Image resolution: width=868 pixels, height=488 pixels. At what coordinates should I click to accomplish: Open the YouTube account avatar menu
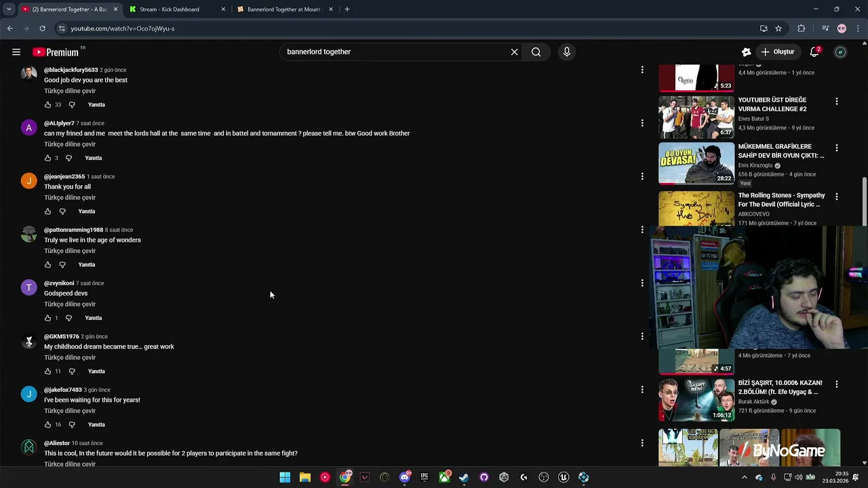point(840,52)
